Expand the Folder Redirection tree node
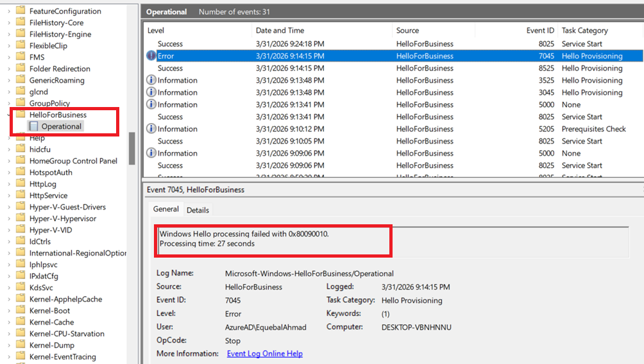The image size is (644, 364). [8, 69]
